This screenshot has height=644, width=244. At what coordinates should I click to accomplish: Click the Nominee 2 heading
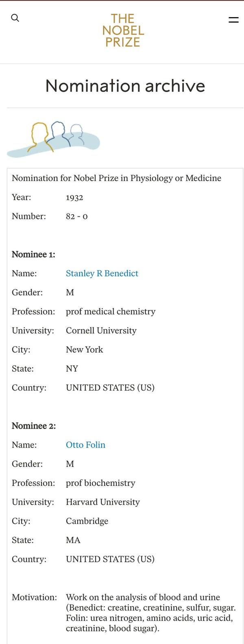click(34, 426)
